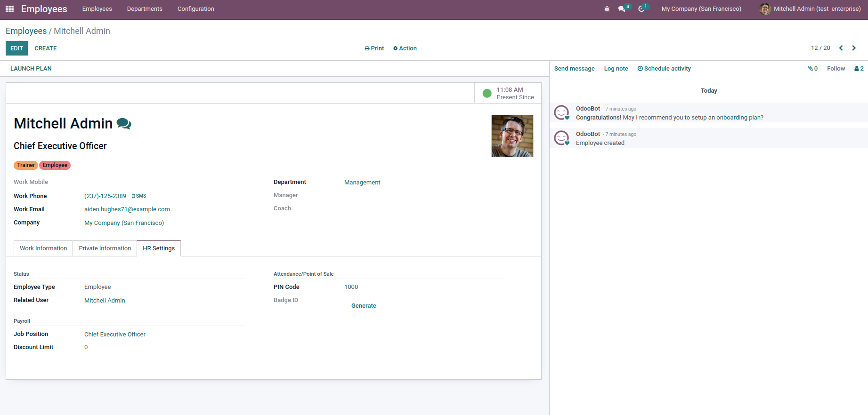Open the Print dropdown
The height and width of the screenshot is (415, 868).
(374, 48)
